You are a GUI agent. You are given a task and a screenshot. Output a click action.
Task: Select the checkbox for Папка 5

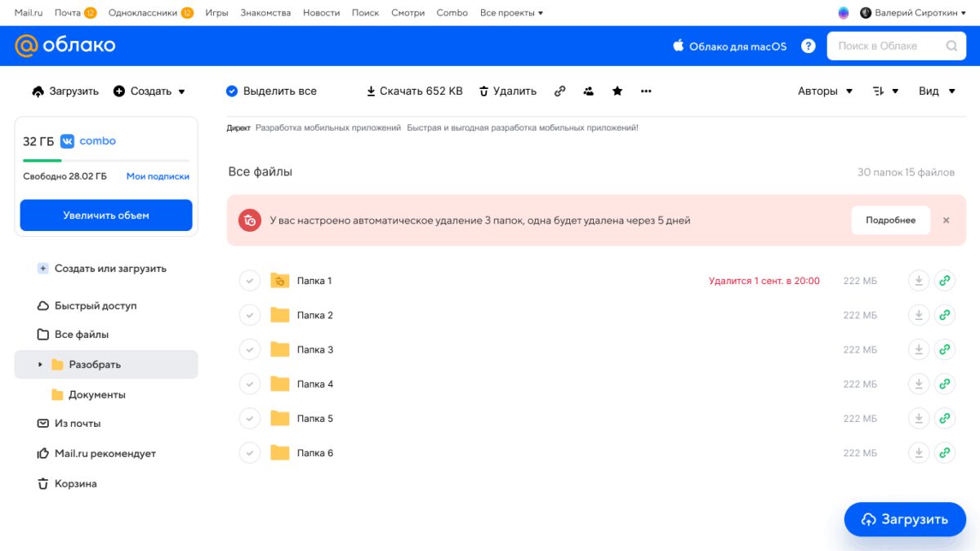pos(249,418)
